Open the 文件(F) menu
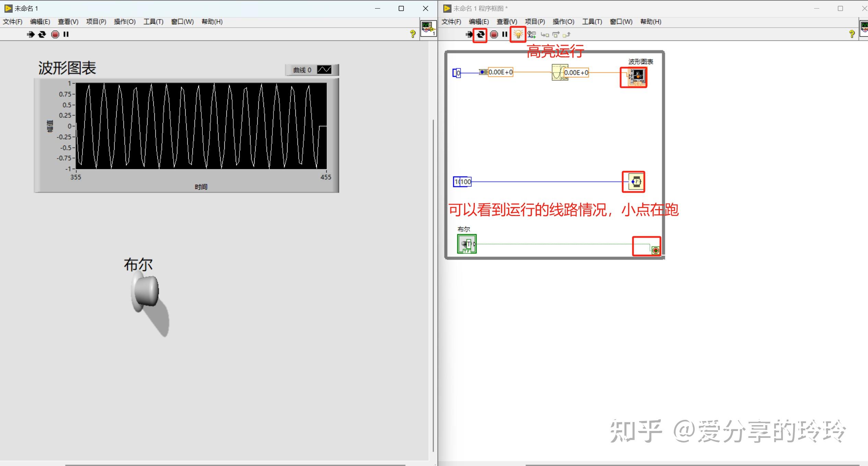The image size is (868, 466). point(13,21)
